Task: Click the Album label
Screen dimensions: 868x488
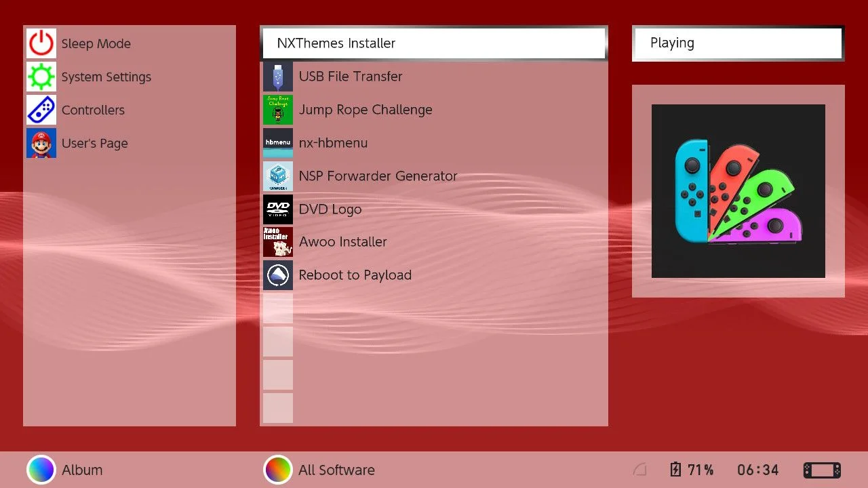Action: [82, 470]
